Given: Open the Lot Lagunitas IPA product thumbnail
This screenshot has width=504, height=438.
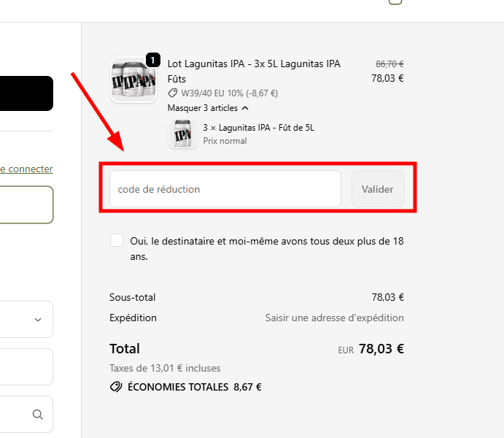Looking at the screenshot, I should tap(133, 80).
